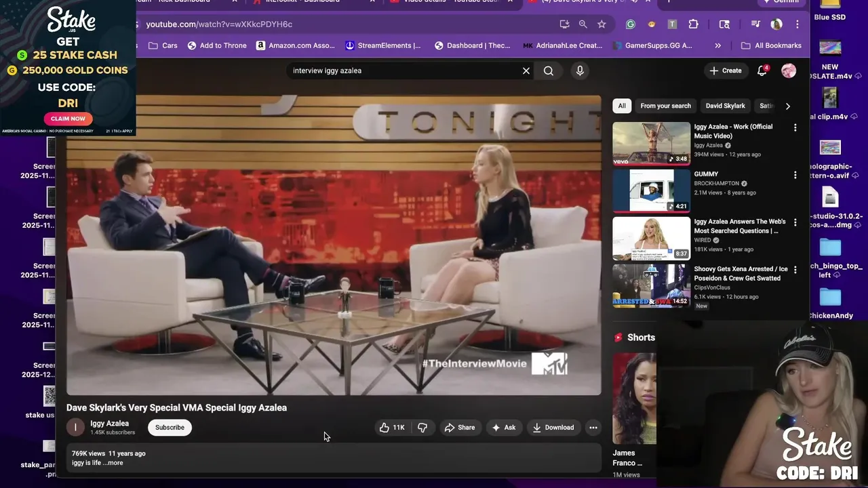Open Chrome profile avatar in toolbar

pyautogui.click(x=777, y=24)
